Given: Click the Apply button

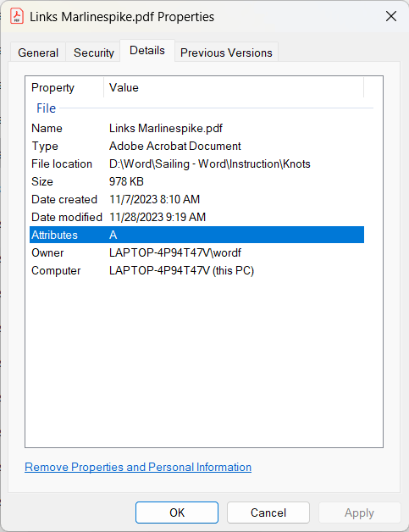Looking at the screenshot, I should (360, 513).
